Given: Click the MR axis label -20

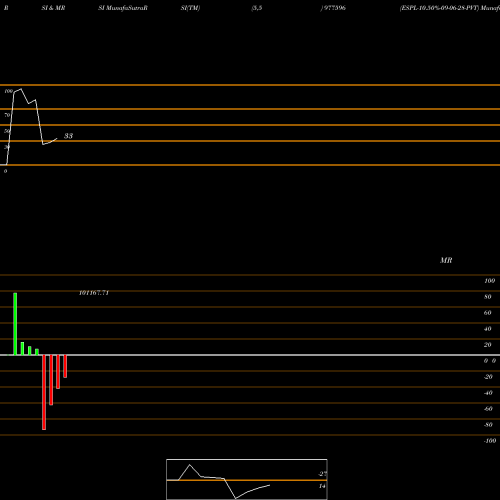Looking at the screenshot, I should click(488, 377).
